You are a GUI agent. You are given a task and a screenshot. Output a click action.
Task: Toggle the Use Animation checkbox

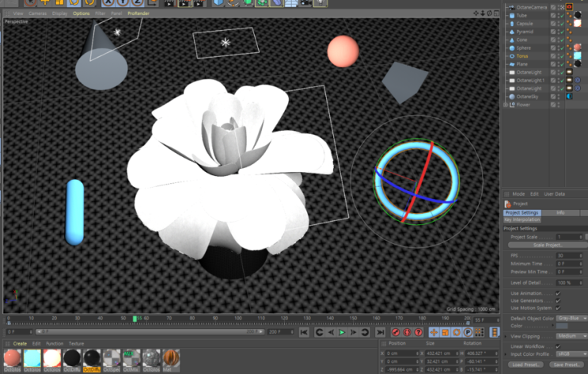558,293
